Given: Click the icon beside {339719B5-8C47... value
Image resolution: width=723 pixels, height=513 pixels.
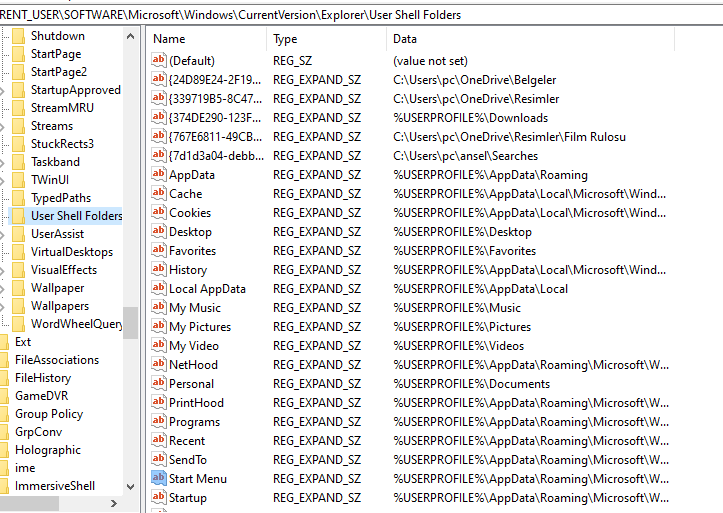Looking at the screenshot, I should [158, 98].
